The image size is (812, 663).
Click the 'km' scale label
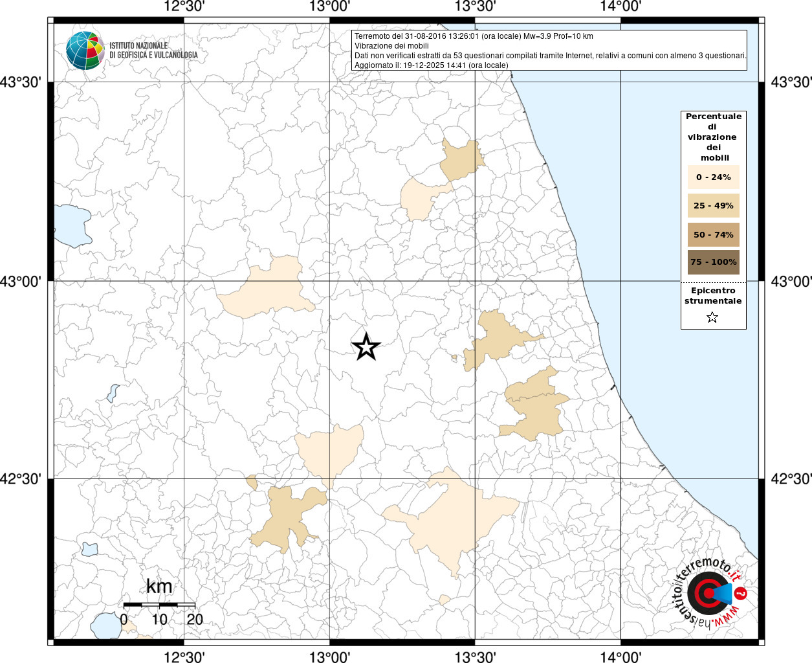(x=159, y=587)
